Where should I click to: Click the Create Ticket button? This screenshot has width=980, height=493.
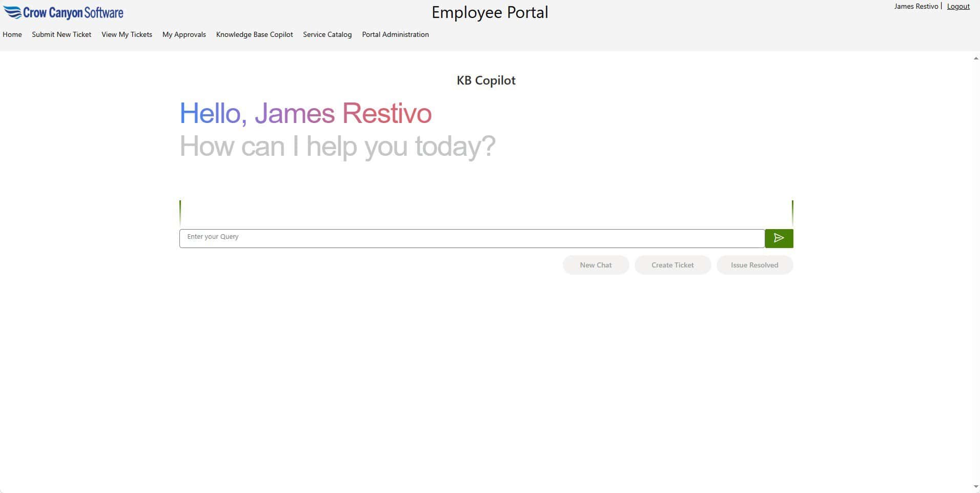point(672,265)
